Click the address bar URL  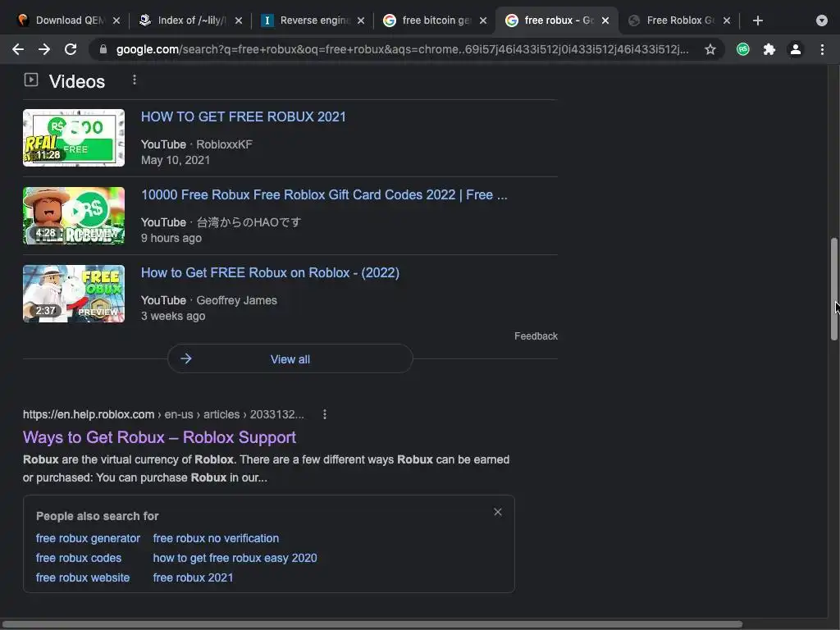(402, 49)
